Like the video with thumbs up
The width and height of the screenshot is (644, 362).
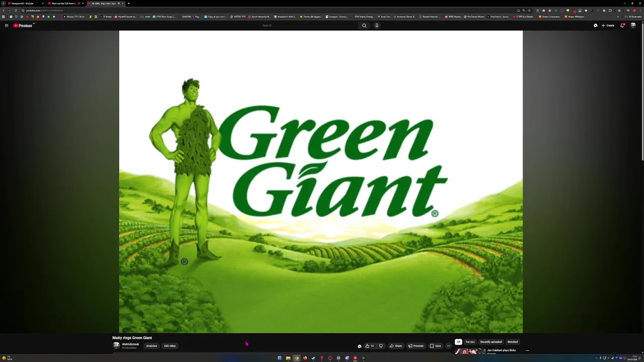[370, 346]
